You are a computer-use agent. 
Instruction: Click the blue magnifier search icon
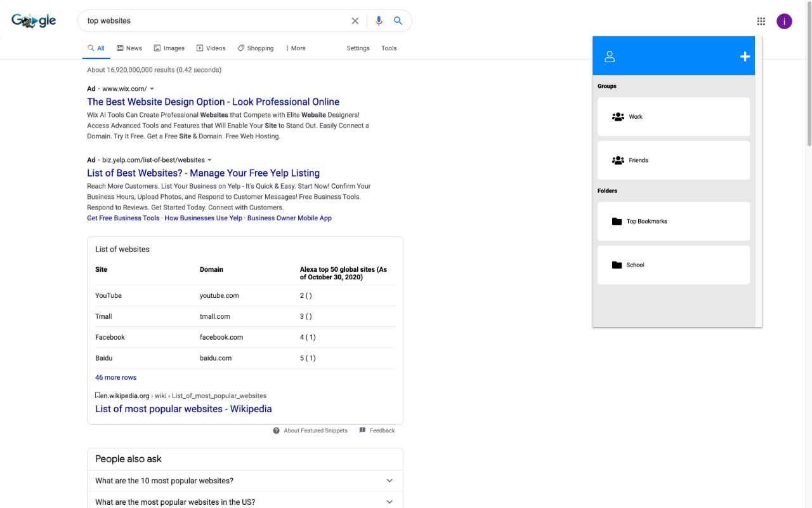pyautogui.click(x=398, y=21)
